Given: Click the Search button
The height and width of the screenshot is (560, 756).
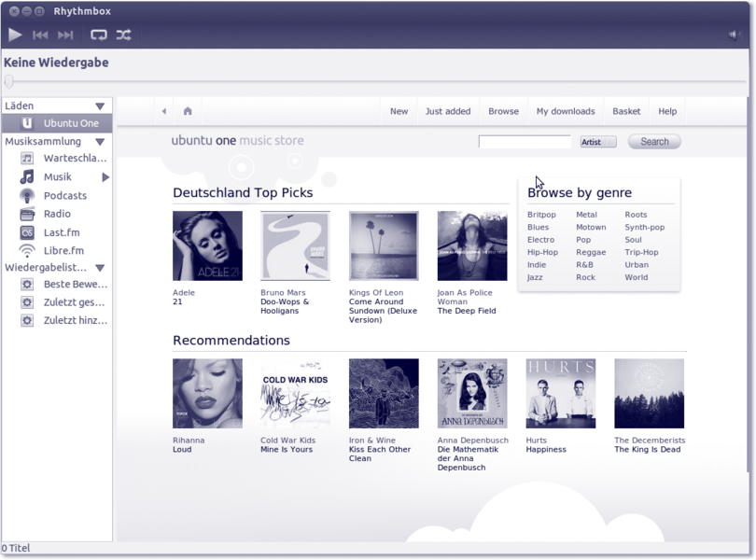Looking at the screenshot, I should click(x=654, y=142).
